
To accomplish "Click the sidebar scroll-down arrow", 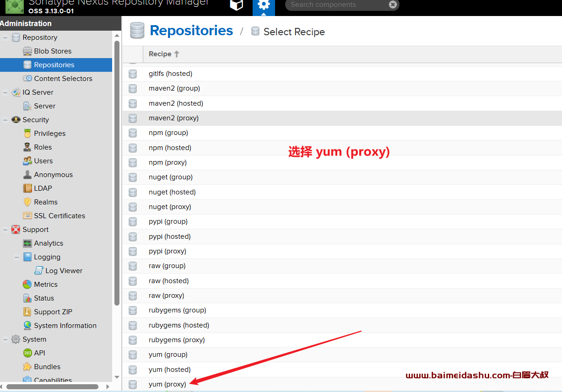I will point(117,377).
